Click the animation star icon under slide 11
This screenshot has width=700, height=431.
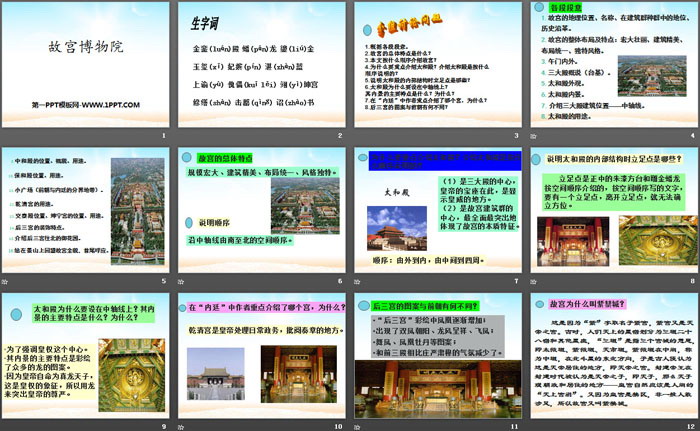point(357,427)
